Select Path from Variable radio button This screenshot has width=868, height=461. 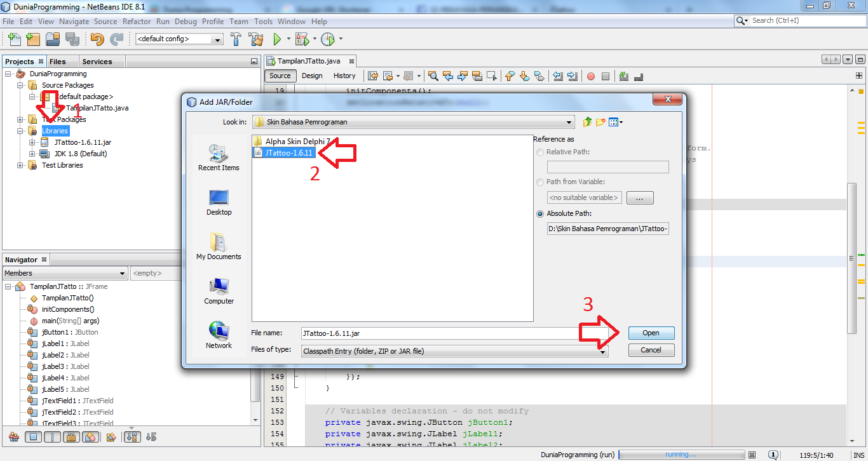click(x=540, y=182)
